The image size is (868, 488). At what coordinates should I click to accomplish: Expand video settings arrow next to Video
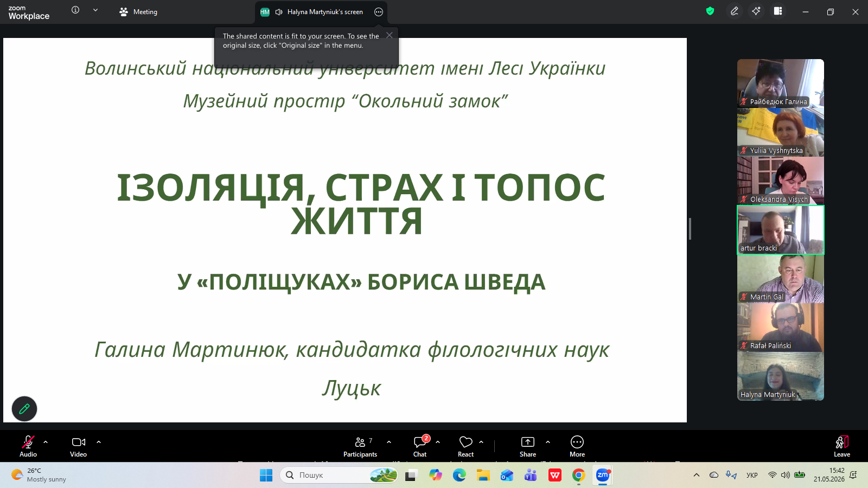click(x=99, y=442)
